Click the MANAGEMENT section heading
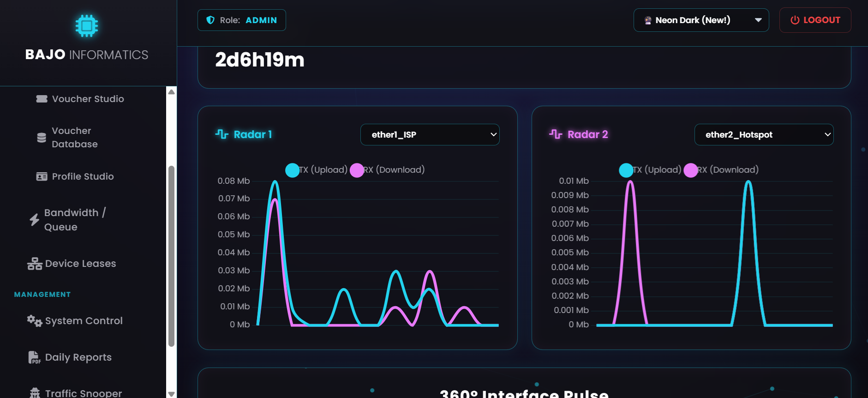The width and height of the screenshot is (868, 398). 42,295
